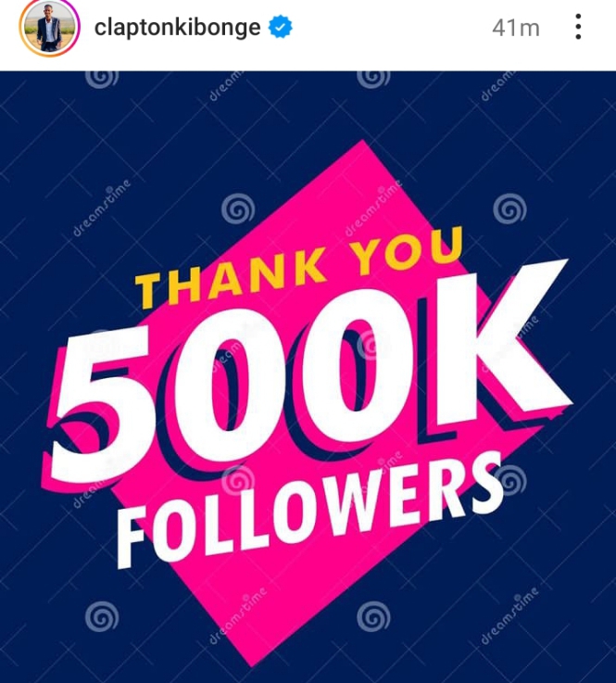This screenshot has height=683, width=616.
Task: Click the spiral watermark below the pink diamond's tip
Action: 373,616
